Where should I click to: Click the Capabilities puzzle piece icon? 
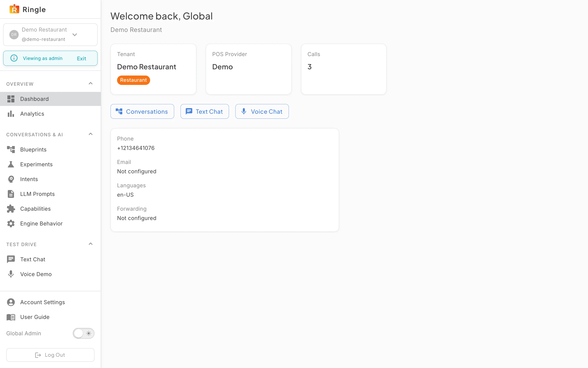tap(11, 209)
